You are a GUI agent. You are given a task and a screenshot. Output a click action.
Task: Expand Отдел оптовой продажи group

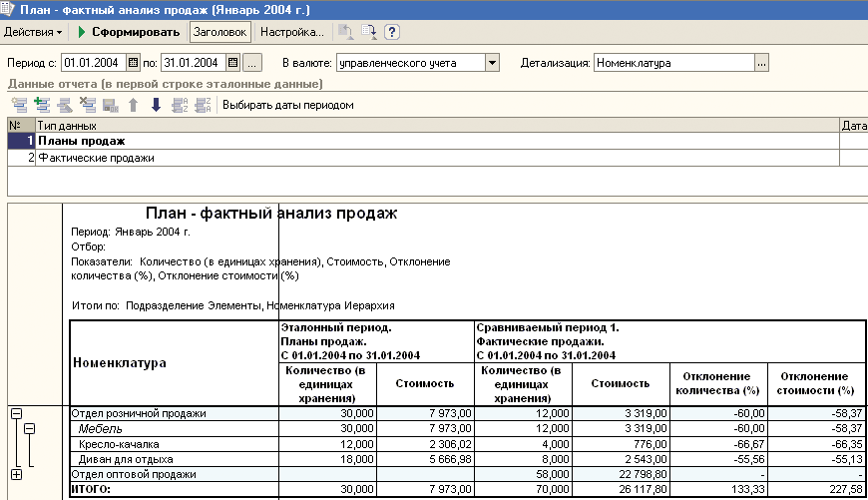(x=16, y=474)
